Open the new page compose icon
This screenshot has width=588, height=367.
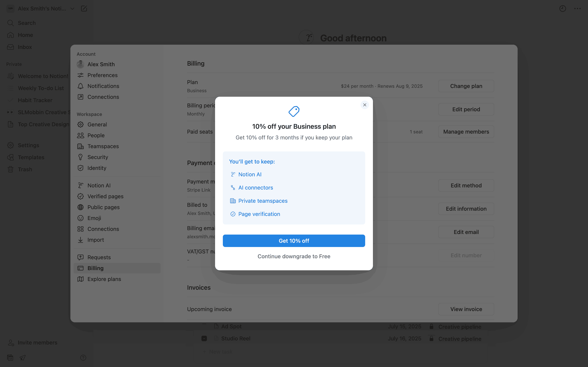tap(84, 9)
